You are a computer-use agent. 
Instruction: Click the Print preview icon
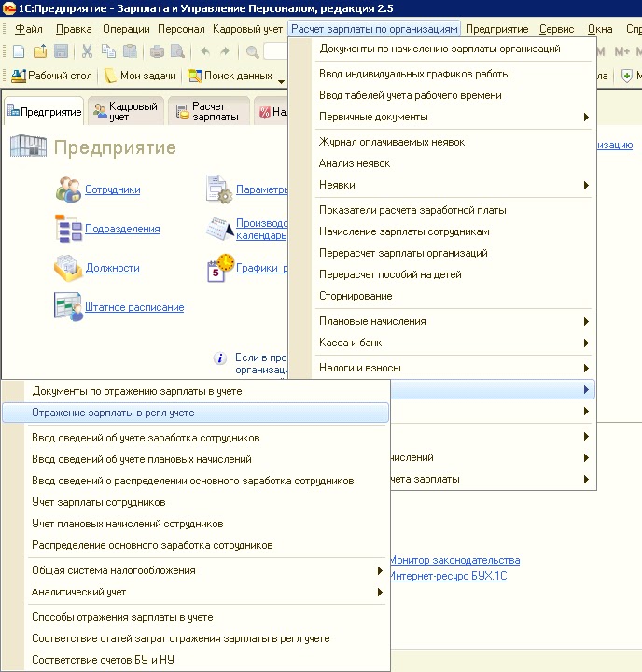coord(177,51)
